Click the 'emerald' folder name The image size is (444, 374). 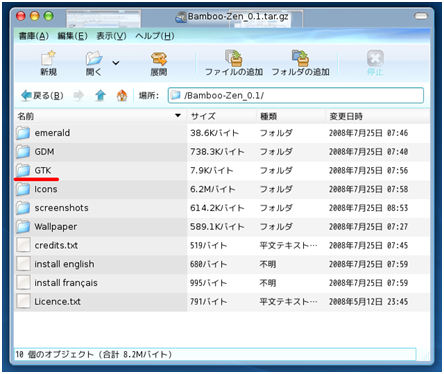[x=52, y=133]
